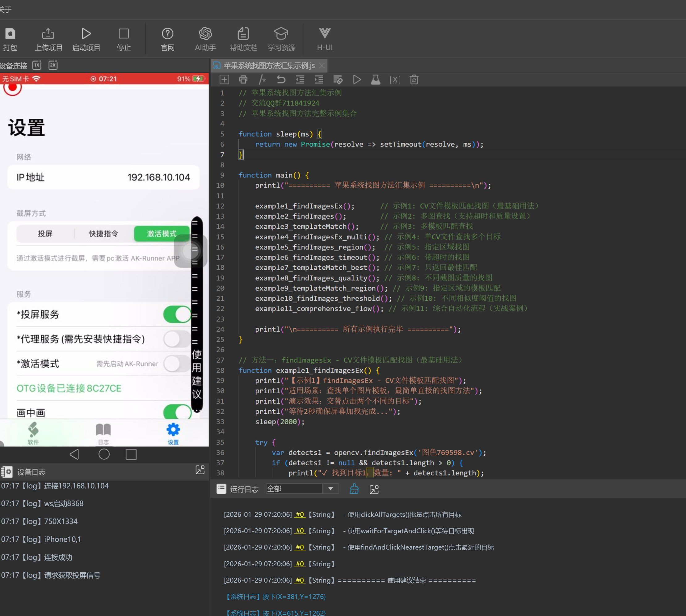
Task: Set device view scale to 2X
Action: [53, 65]
